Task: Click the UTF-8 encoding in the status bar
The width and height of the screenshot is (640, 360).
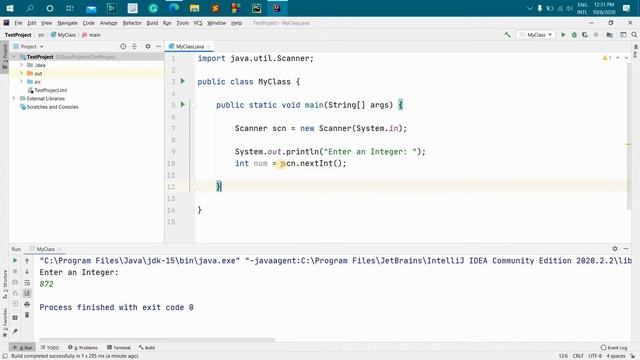Action: tap(595, 356)
